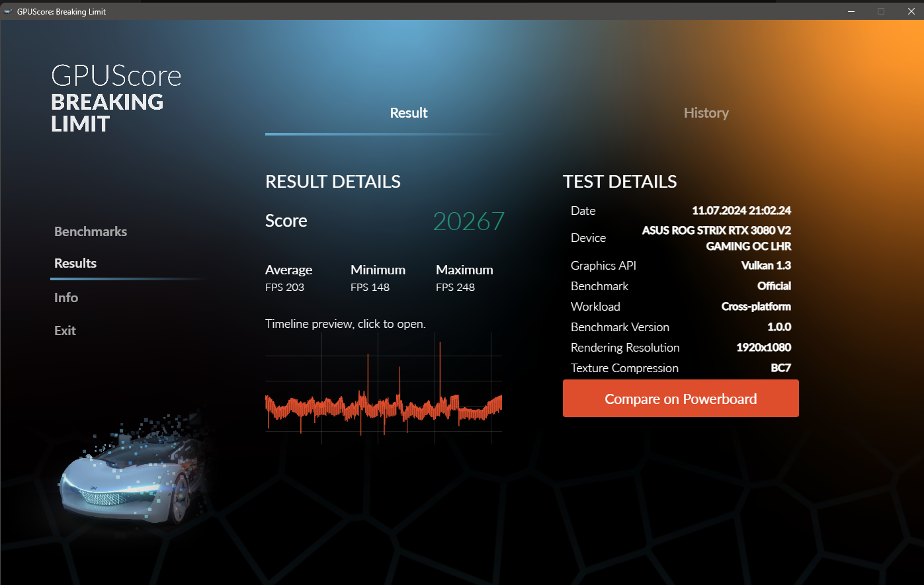The image size is (924, 585).
Task: Choose Exit in the sidebar menu
Action: [65, 331]
